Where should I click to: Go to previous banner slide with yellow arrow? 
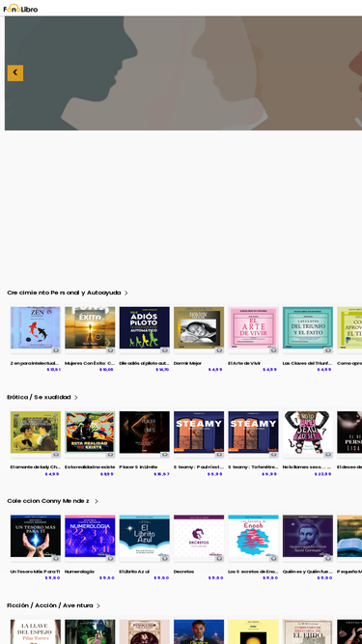coord(15,73)
